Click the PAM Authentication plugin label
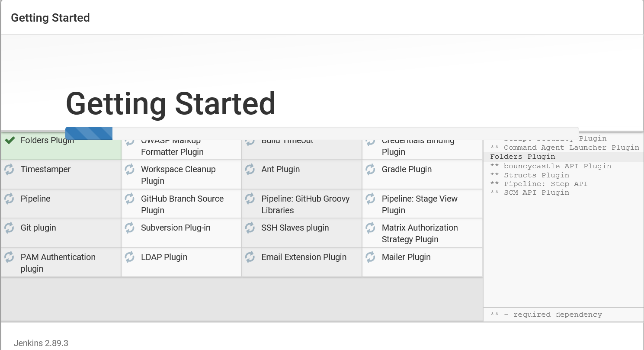The height and width of the screenshot is (350, 644). 58,263
